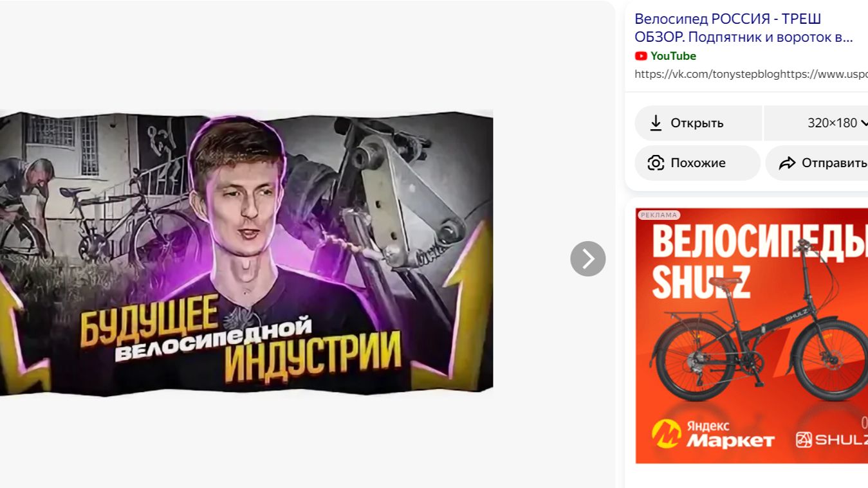Open the Велосипед РОССИЯ - ТРЕШ ОБЗОР title link
Viewport: 868px width, 488px height.
pos(743,28)
